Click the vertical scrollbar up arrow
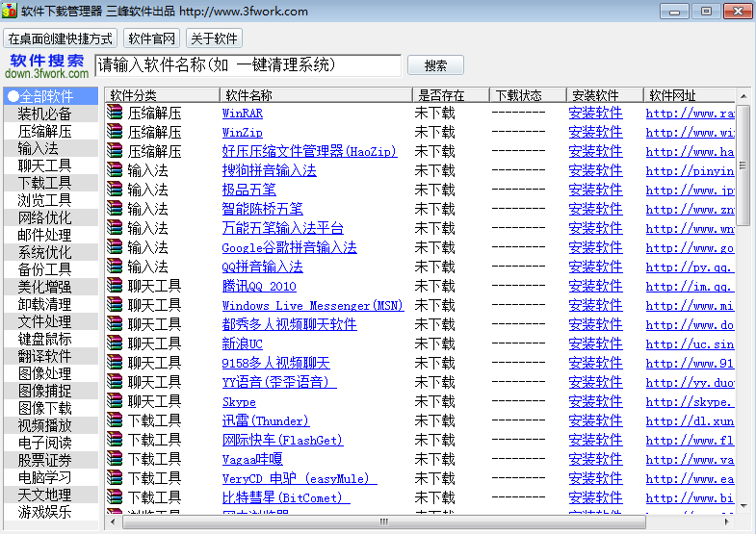Viewport: 756px width, 534px height. pos(743,97)
